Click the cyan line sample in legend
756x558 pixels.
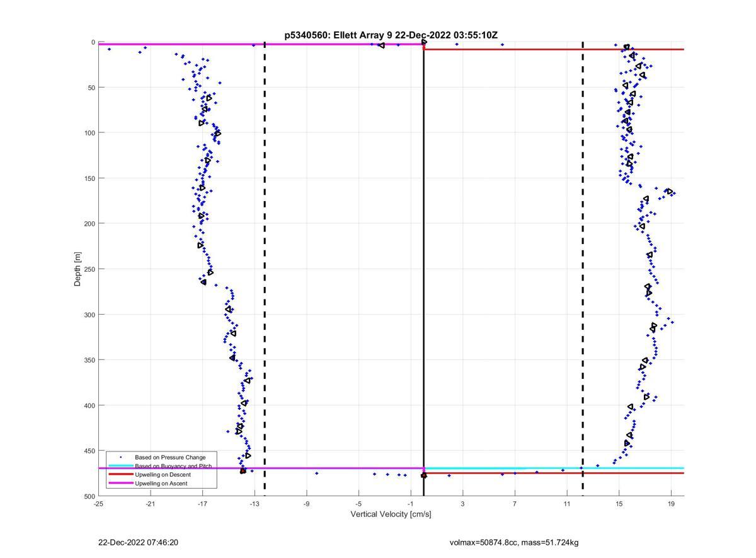tap(121, 466)
